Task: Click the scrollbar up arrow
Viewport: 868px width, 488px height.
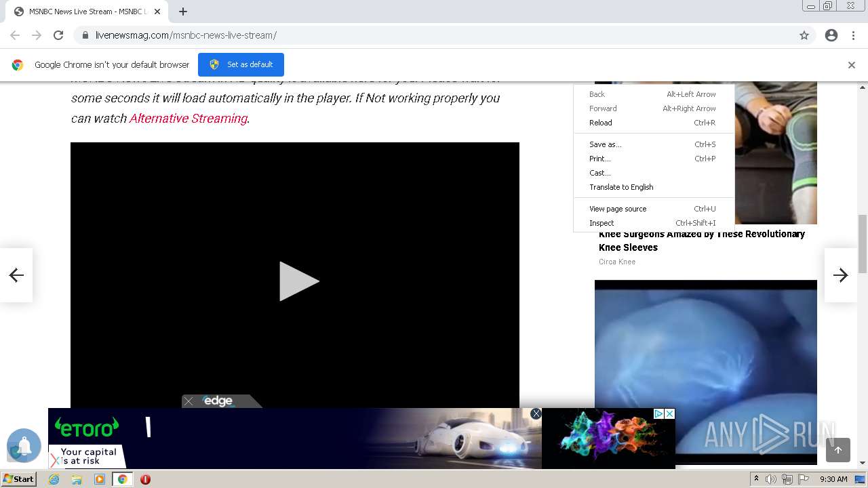Action: pyautogui.click(x=863, y=87)
